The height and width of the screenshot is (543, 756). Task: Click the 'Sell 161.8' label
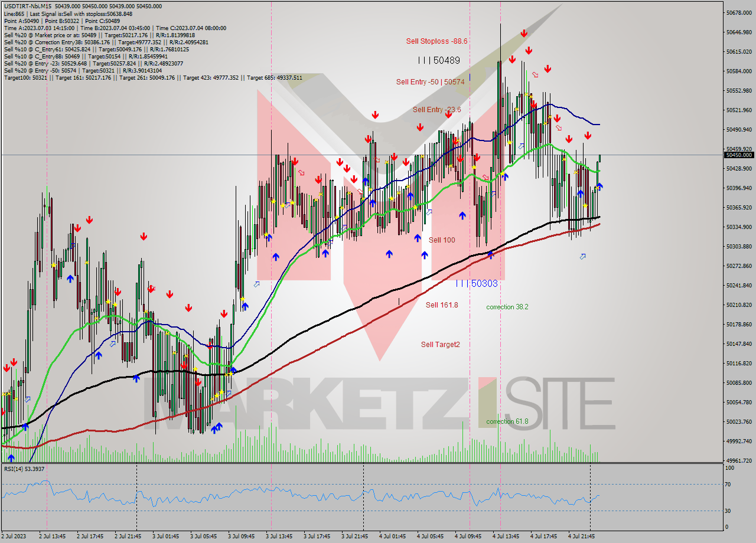[442, 305]
